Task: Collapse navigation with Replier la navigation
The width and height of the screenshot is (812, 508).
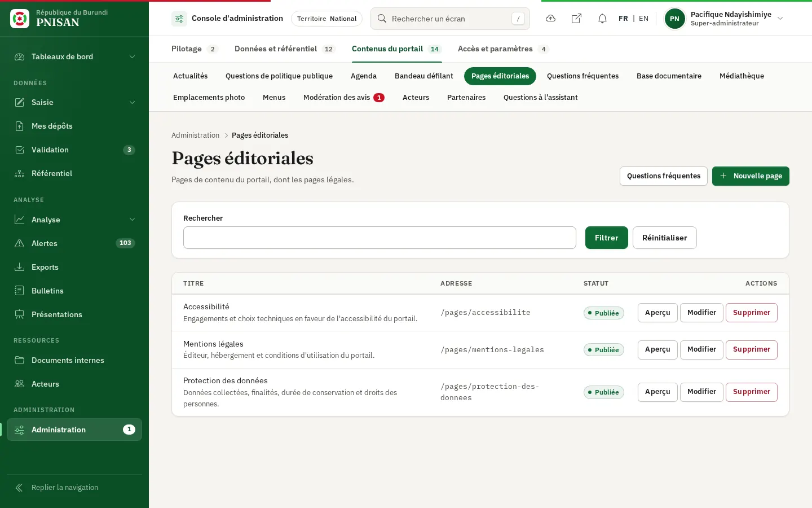Action: pyautogui.click(x=74, y=488)
